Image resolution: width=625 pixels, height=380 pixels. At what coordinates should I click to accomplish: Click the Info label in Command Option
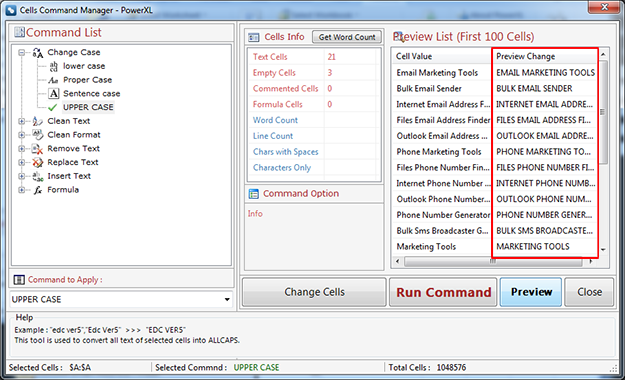click(x=255, y=214)
